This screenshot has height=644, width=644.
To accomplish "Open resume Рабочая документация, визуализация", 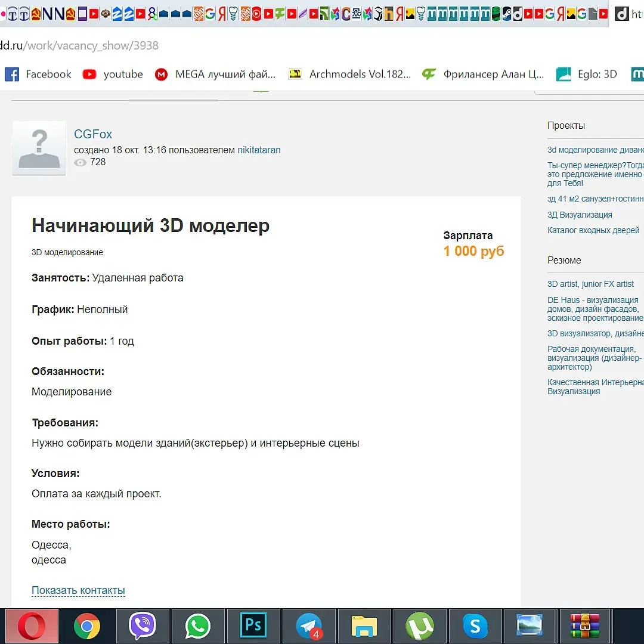I will [595, 358].
